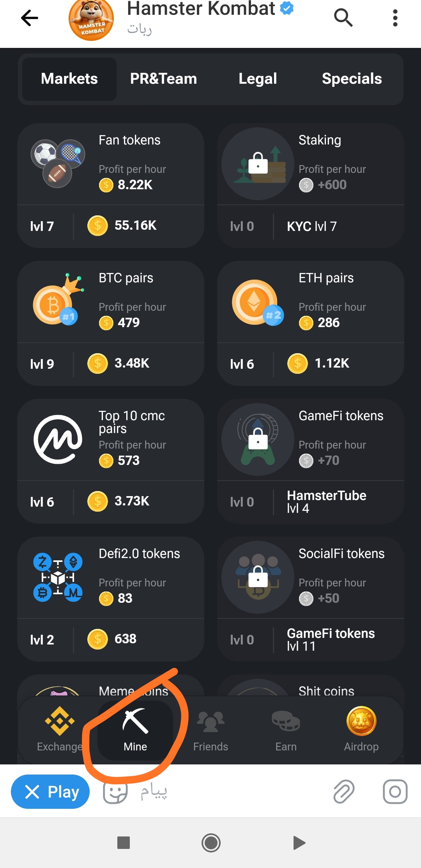Open the Exchange section

[x=59, y=729]
